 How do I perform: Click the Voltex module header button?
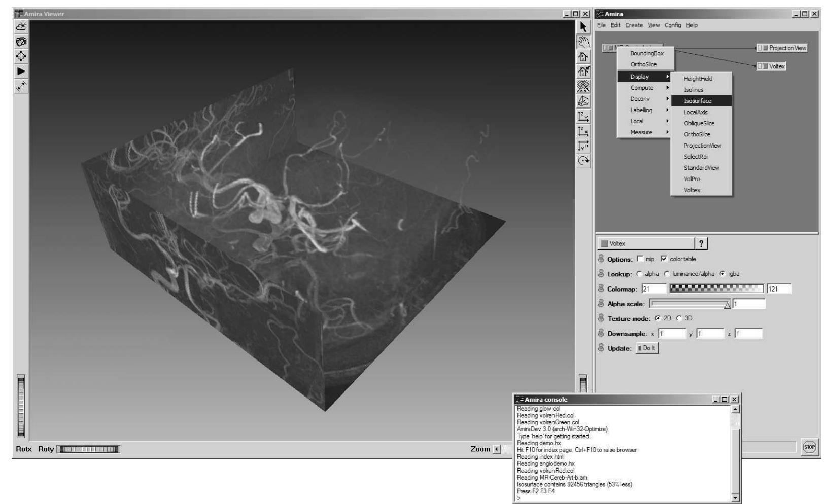coord(646,244)
